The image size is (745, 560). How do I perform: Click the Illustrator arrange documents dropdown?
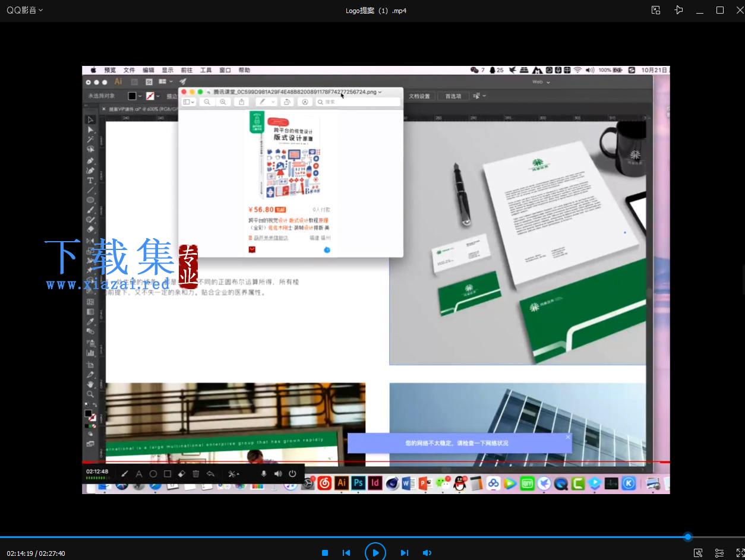point(166,82)
